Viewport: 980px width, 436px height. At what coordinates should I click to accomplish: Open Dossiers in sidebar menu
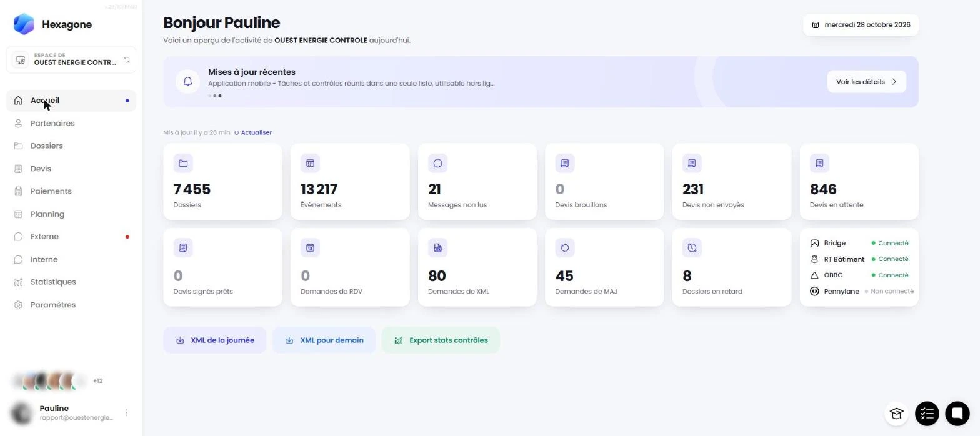tap(71, 146)
